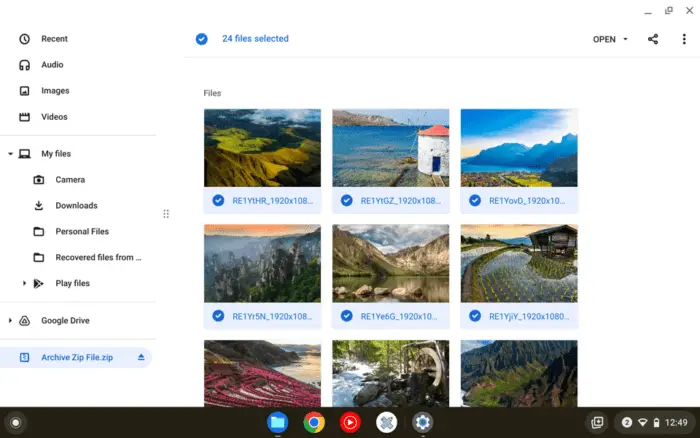Click the launcher circle button
700x438 pixels.
[x=16, y=422]
